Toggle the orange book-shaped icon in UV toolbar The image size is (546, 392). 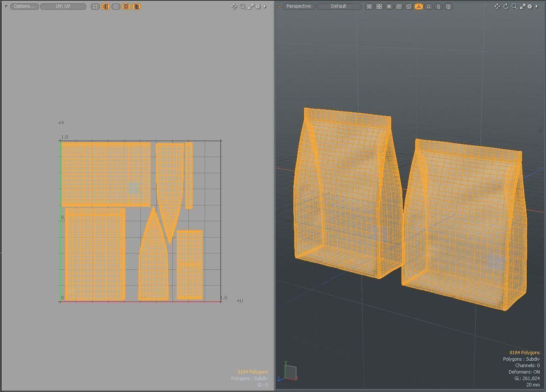click(136, 6)
